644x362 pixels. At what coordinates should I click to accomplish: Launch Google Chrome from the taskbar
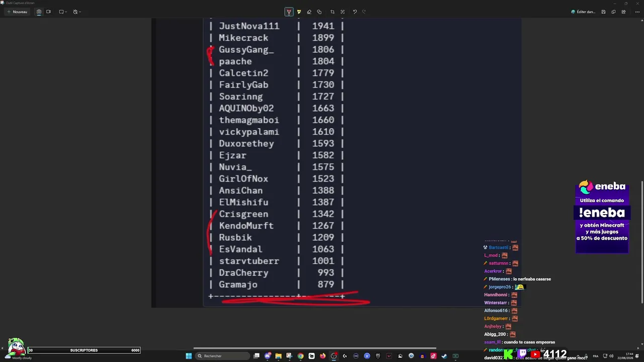[x=300, y=356]
